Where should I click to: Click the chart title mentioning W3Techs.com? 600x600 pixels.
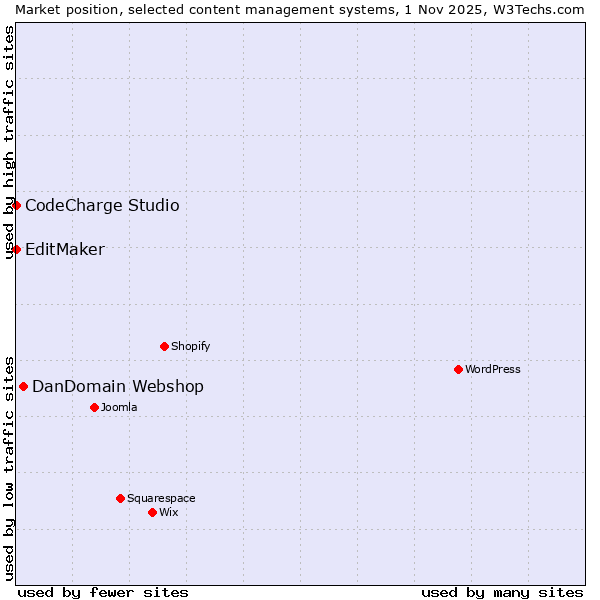tap(300, 8)
